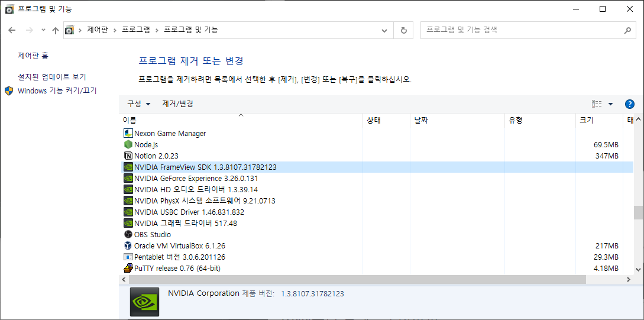Click the NVIDIA HD 오디오 드라이버 icon
Viewport: 644px width, 320px height.
(x=128, y=189)
